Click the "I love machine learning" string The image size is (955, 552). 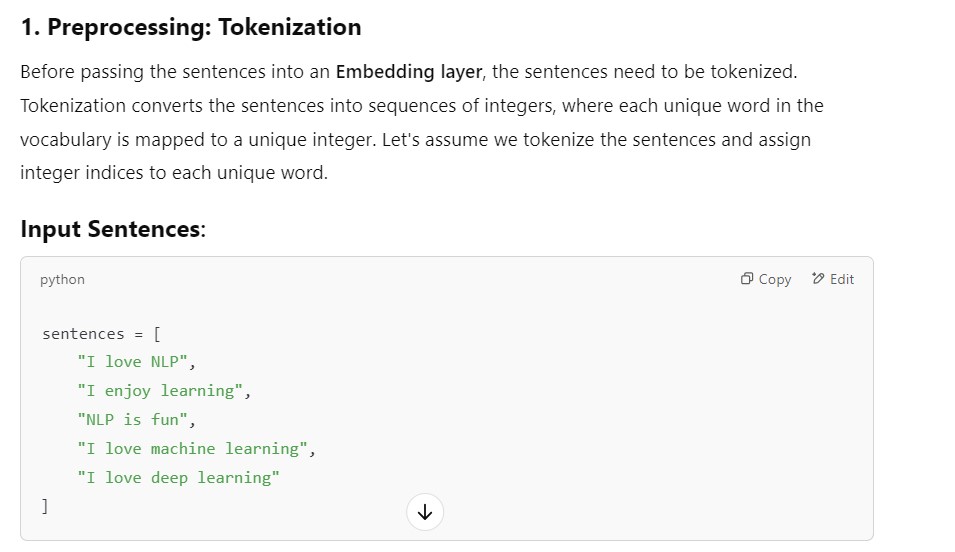[x=192, y=449]
